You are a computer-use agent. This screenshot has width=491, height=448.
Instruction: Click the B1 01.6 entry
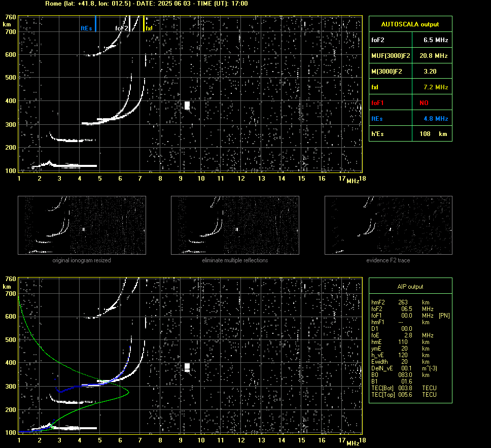pyautogui.click(x=392, y=381)
